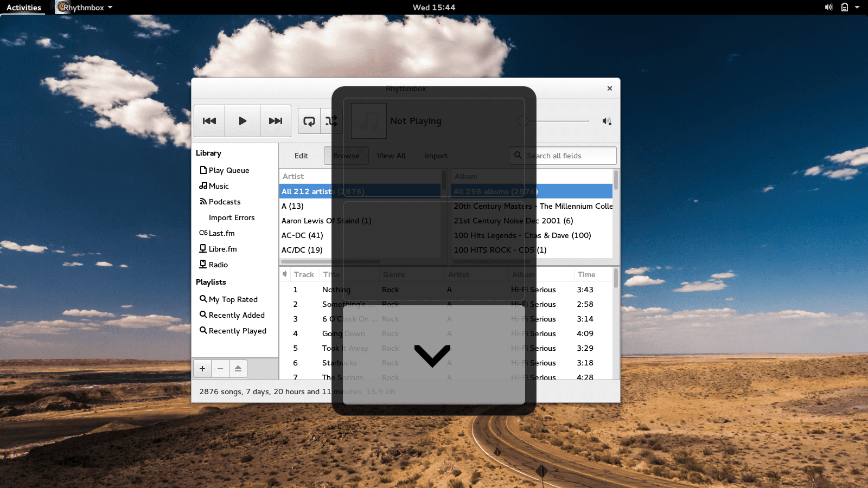Click the remove playlist minus button

tap(220, 369)
